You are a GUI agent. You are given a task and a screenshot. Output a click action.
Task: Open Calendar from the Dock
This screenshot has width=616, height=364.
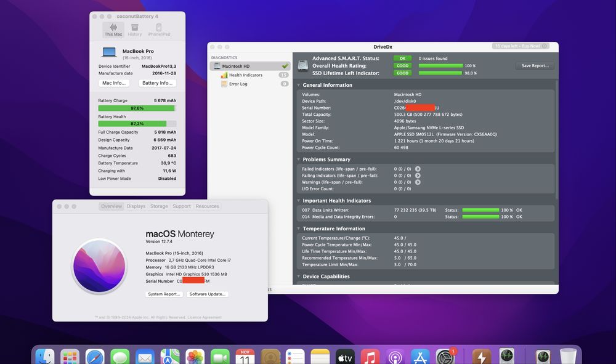point(245,357)
